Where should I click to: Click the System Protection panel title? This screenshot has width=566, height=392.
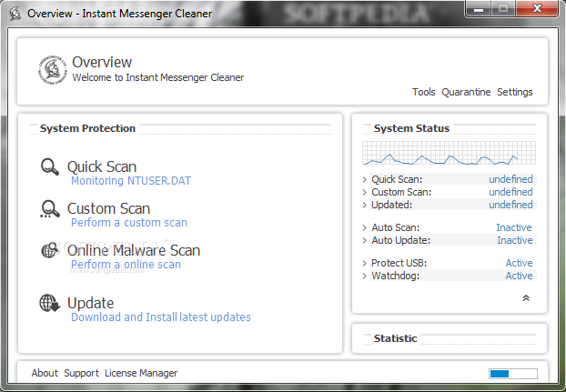click(x=87, y=128)
